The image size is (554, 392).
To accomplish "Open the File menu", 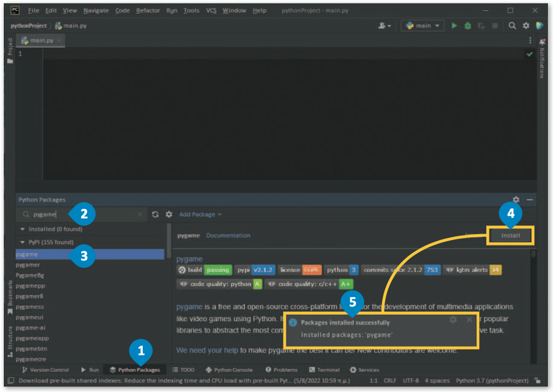I will pyautogui.click(x=33, y=10).
